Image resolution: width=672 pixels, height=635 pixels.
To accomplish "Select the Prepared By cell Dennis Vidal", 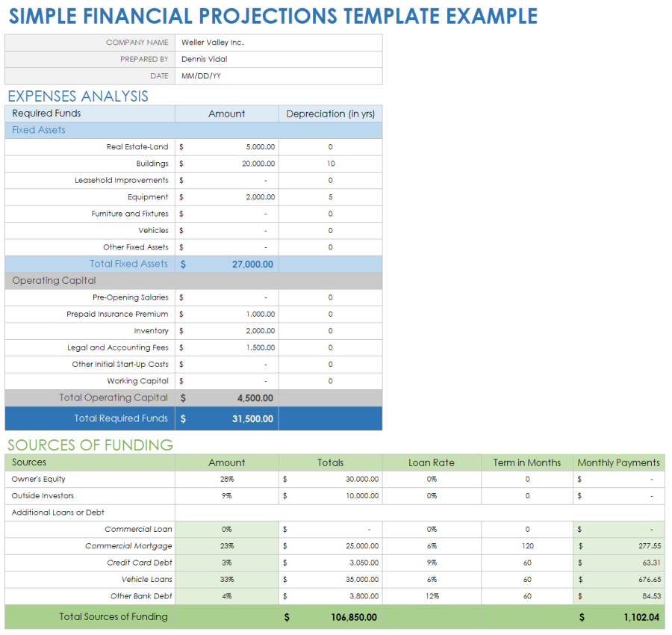I will click(204, 59).
